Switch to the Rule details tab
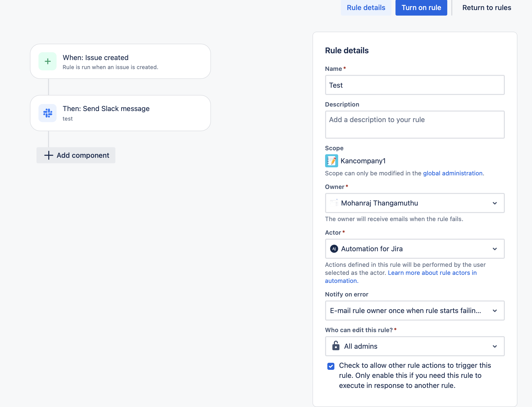 (x=366, y=8)
